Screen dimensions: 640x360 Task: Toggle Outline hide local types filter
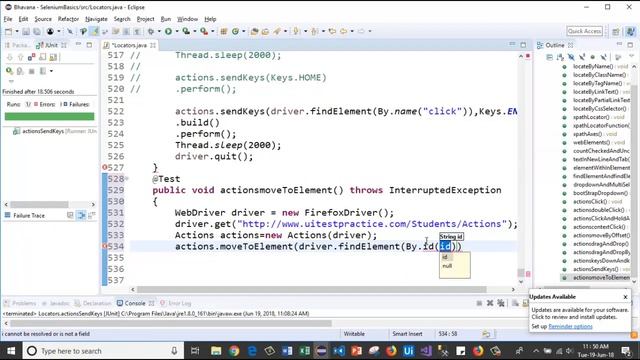(x=603, y=58)
